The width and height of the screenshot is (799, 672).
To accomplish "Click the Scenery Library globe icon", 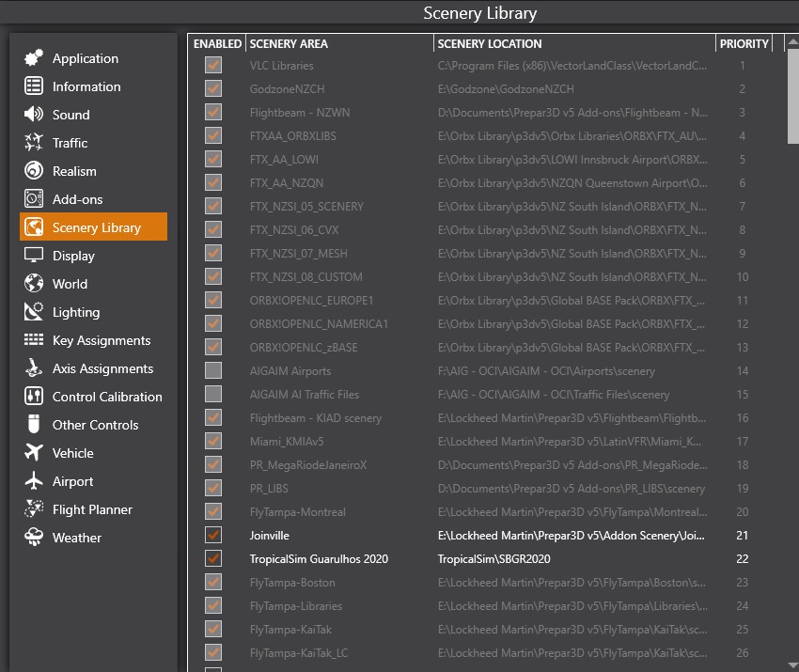I will [34, 227].
